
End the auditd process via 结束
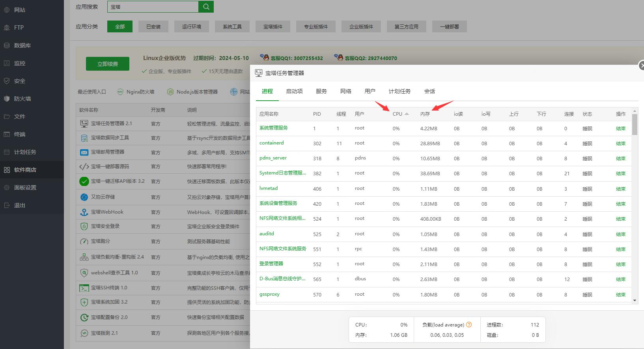(x=621, y=234)
